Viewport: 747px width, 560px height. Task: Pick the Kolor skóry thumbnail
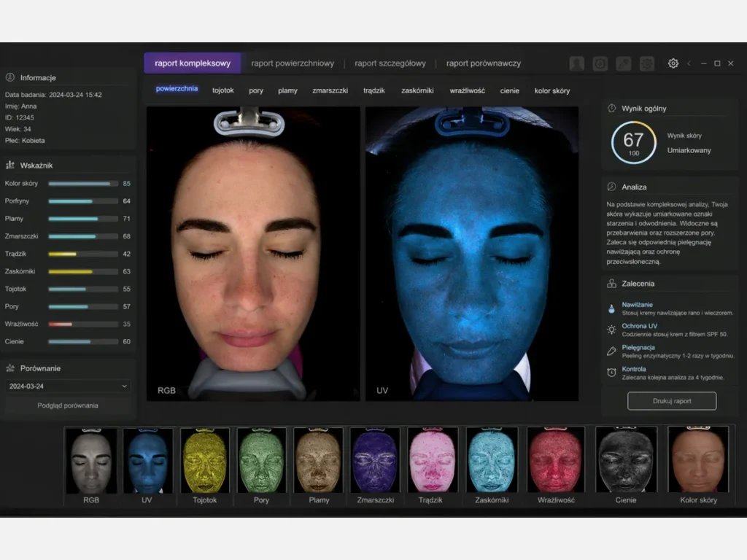(x=698, y=461)
